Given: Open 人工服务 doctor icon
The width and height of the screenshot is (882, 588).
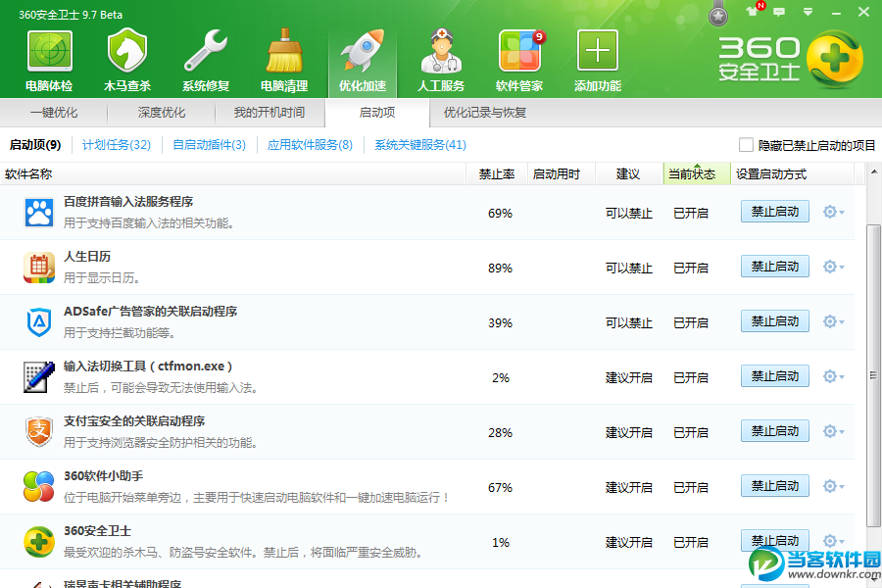Looking at the screenshot, I should (x=441, y=52).
